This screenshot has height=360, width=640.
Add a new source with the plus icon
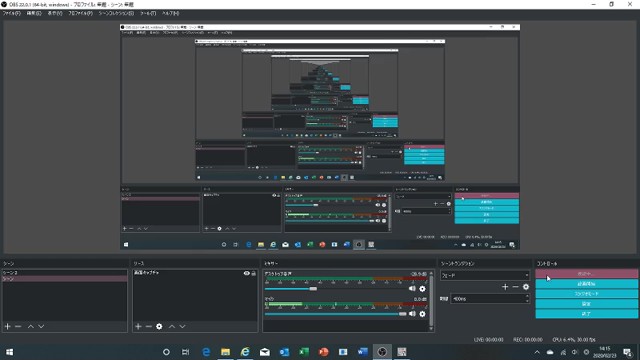point(138,327)
